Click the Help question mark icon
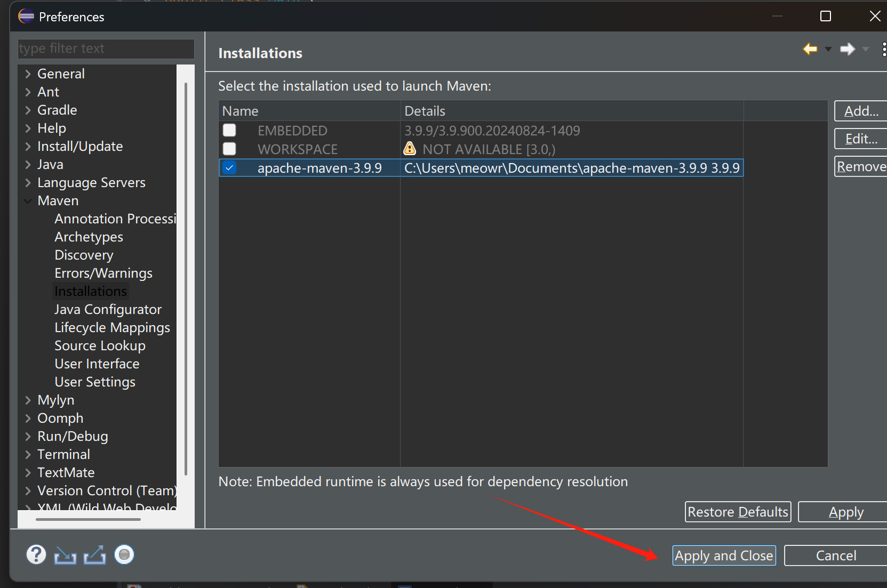 coord(36,555)
